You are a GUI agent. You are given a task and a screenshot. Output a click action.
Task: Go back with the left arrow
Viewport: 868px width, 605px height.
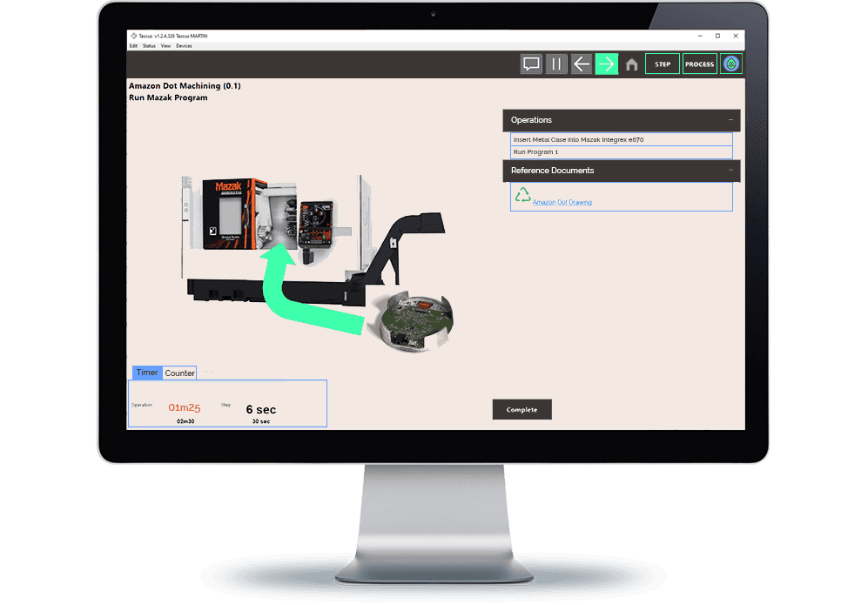tap(582, 64)
